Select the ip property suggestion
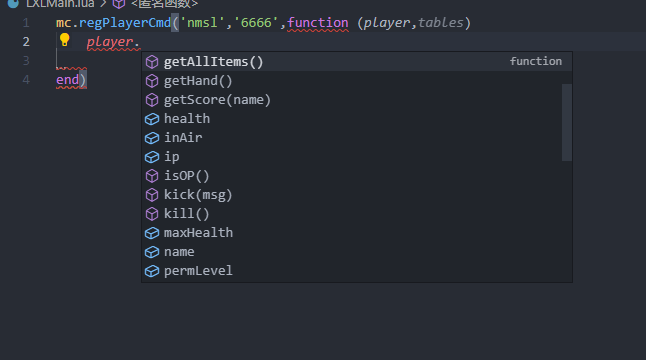The image size is (646, 360). click(x=357, y=157)
